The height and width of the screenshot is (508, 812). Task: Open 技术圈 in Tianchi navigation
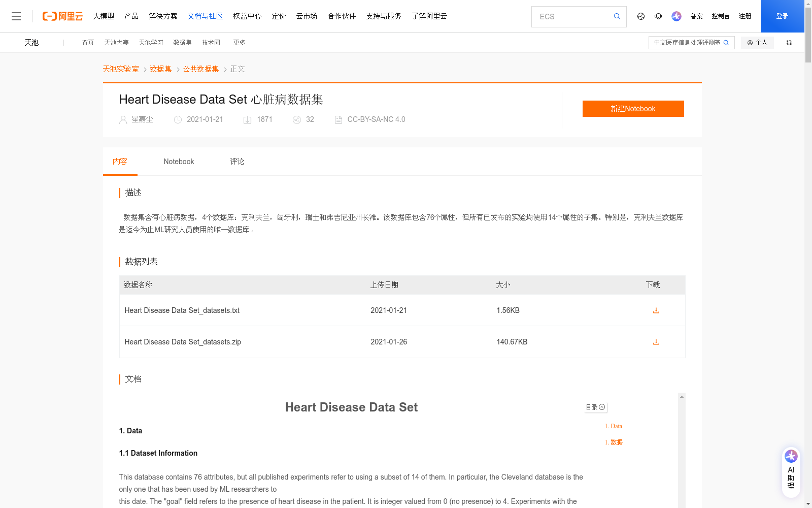point(211,43)
